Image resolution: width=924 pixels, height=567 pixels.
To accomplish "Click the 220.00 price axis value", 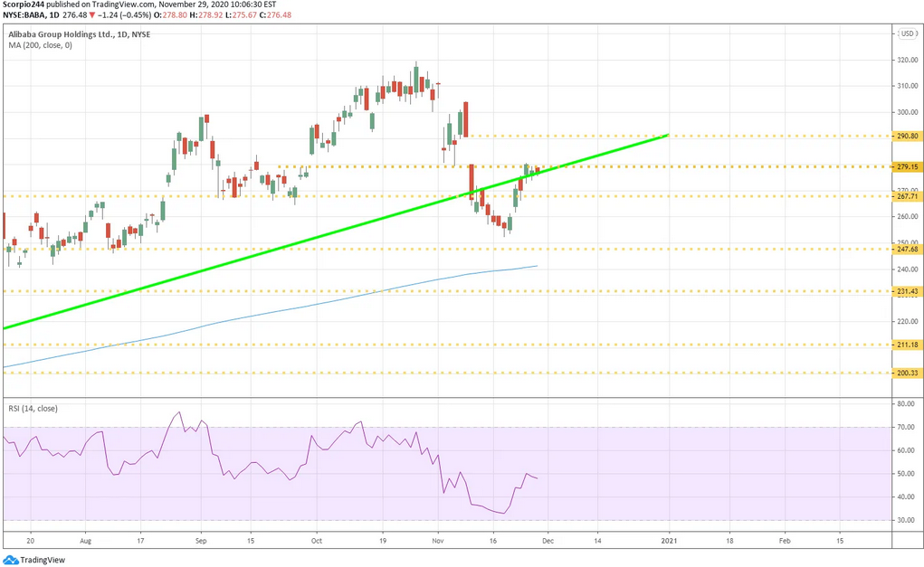I will point(908,321).
